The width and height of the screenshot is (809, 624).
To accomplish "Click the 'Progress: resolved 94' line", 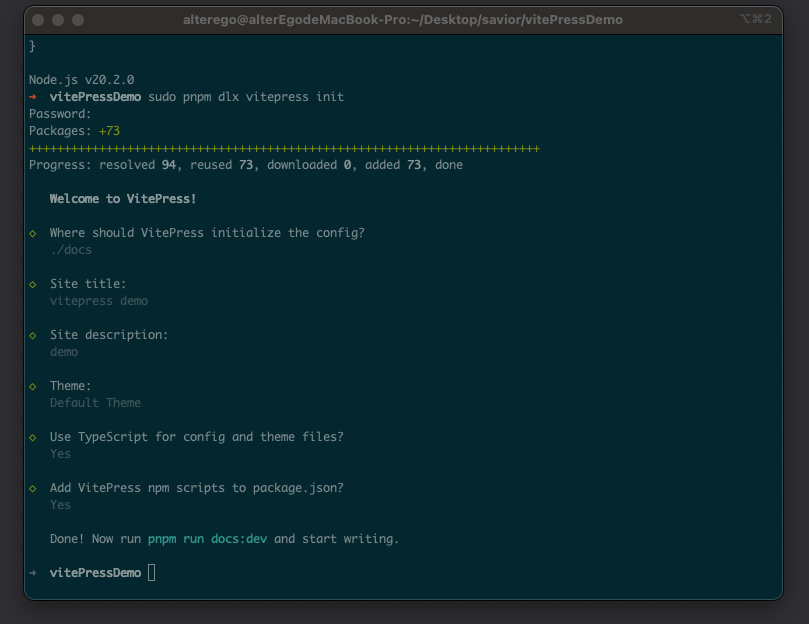I will click(x=246, y=165).
